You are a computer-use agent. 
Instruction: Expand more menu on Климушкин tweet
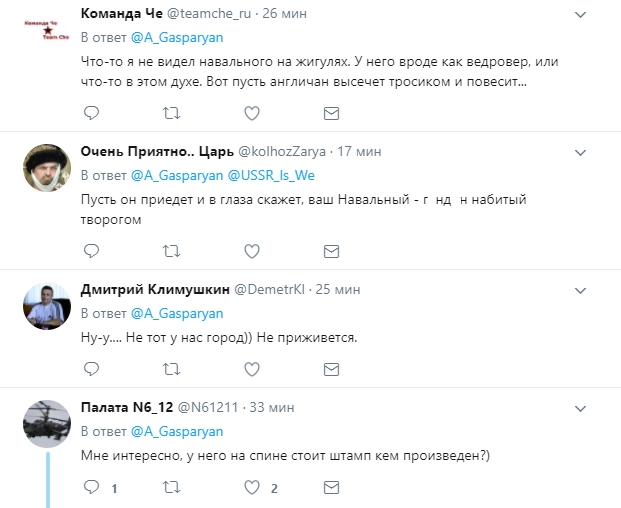pyautogui.click(x=582, y=290)
